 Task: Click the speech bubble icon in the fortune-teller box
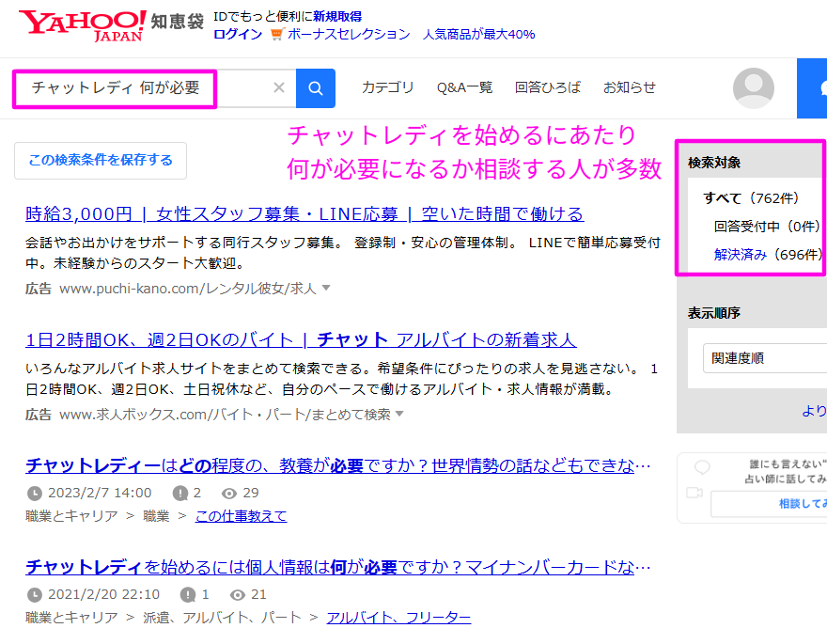point(702,466)
